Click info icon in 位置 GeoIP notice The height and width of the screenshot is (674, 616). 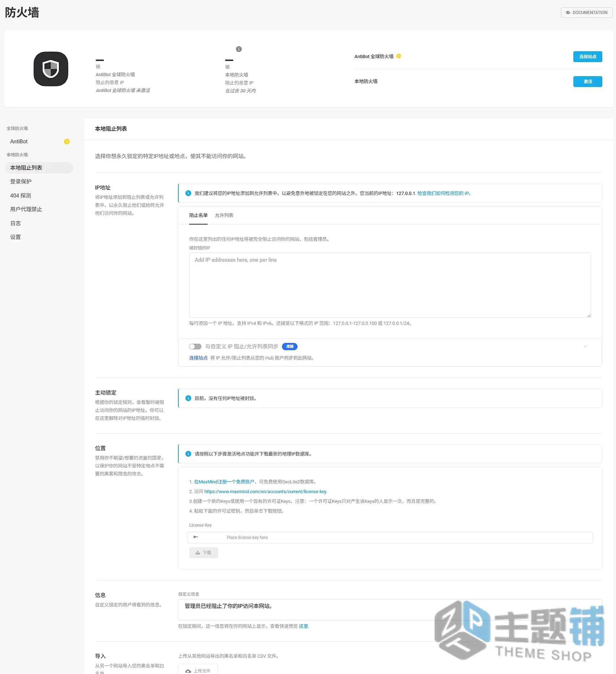click(188, 454)
